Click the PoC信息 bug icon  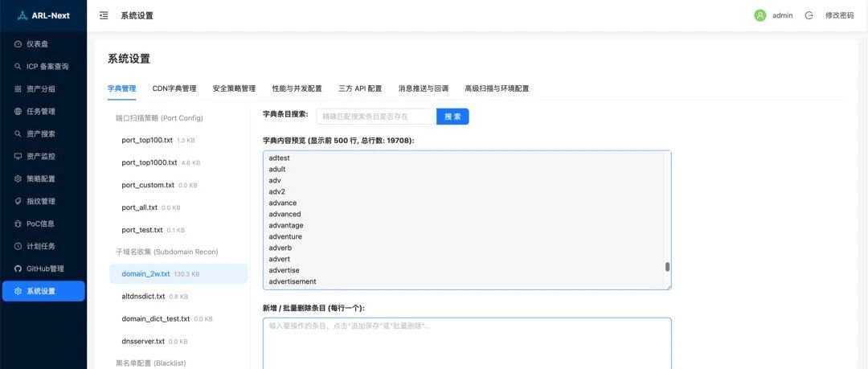pos(18,223)
